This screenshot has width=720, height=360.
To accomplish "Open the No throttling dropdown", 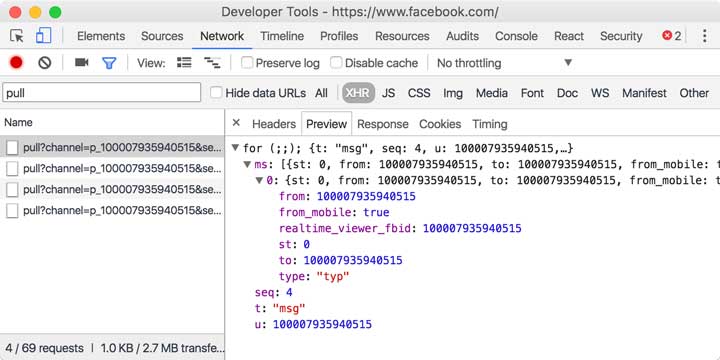I will (x=505, y=63).
